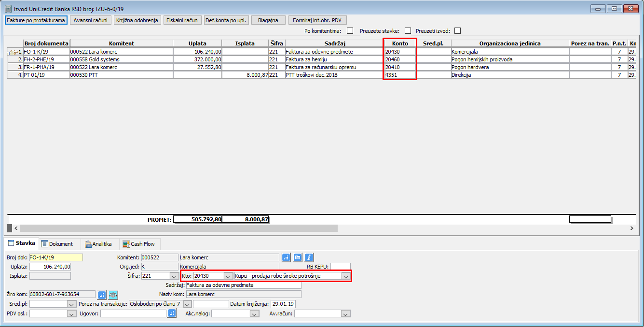The width and height of the screenshot is (644, 327).
Task: Expand the 'Porez na transakcije' dropdown
Action: (x=188, y=304)
